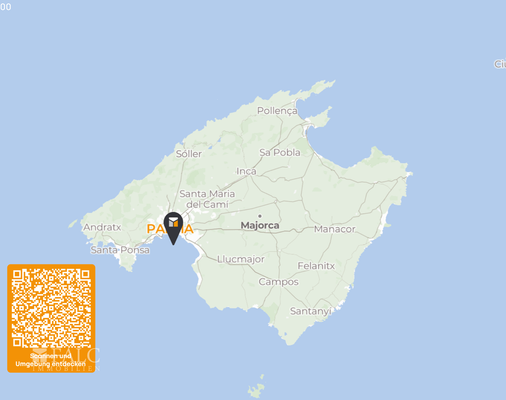
Task: Select the Sóller label on map
Action: 189,154
